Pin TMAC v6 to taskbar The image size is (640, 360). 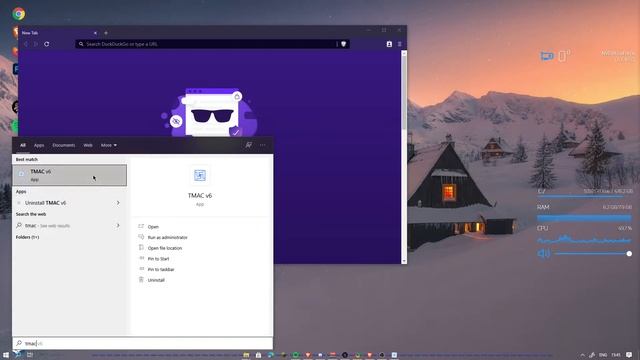coord(161,269)
